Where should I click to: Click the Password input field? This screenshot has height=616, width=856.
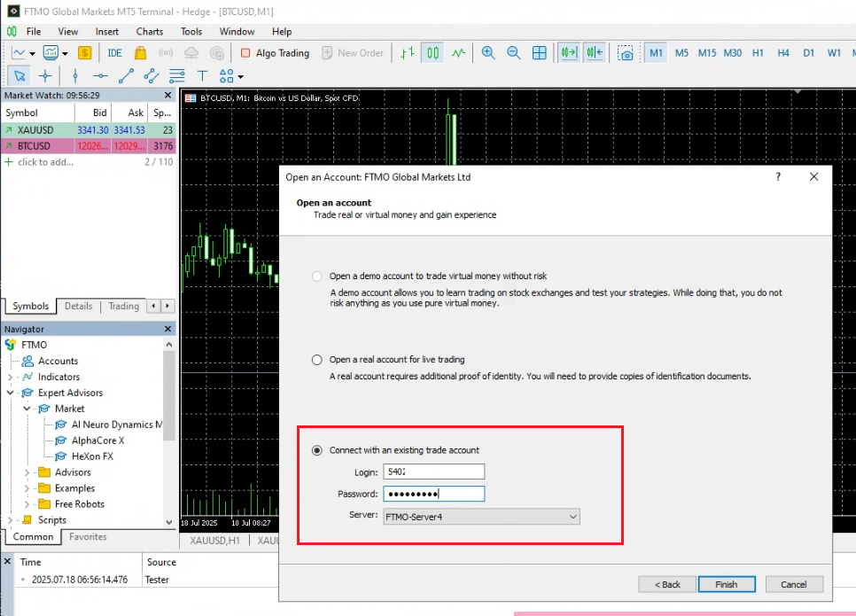click(x=434, y=494)
